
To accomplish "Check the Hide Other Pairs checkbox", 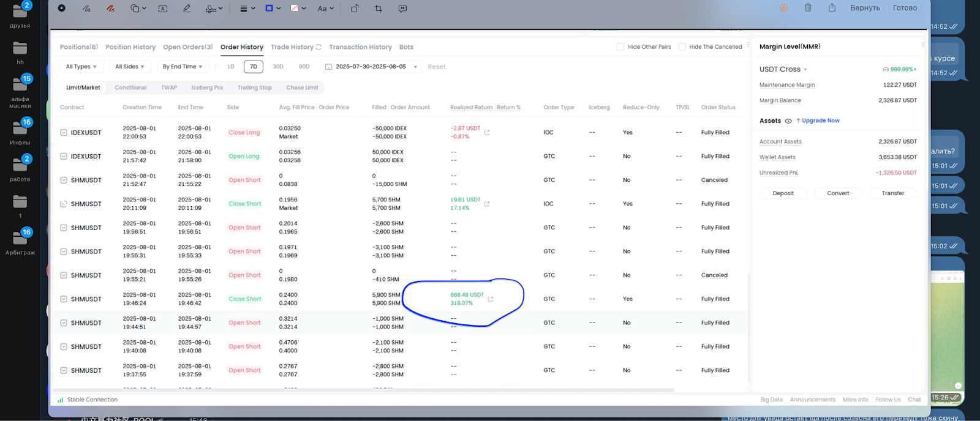I will (620, 47).
